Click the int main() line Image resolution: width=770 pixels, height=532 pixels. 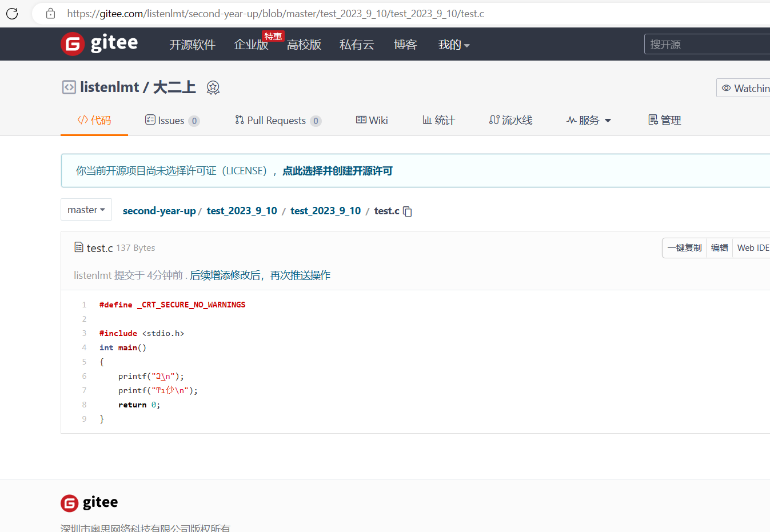pos(123,347)
